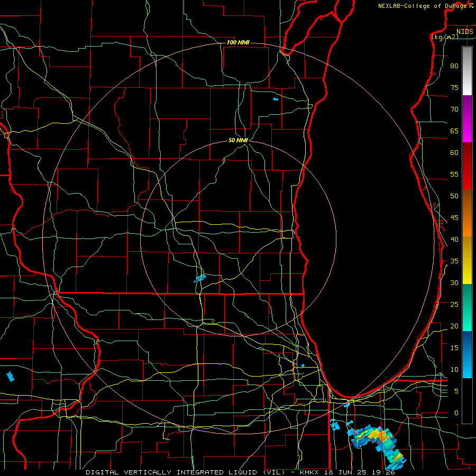Viewport: 476px width, 476px height.
Task: Click the tiny blue echo in the north
Action: [276, 99]
